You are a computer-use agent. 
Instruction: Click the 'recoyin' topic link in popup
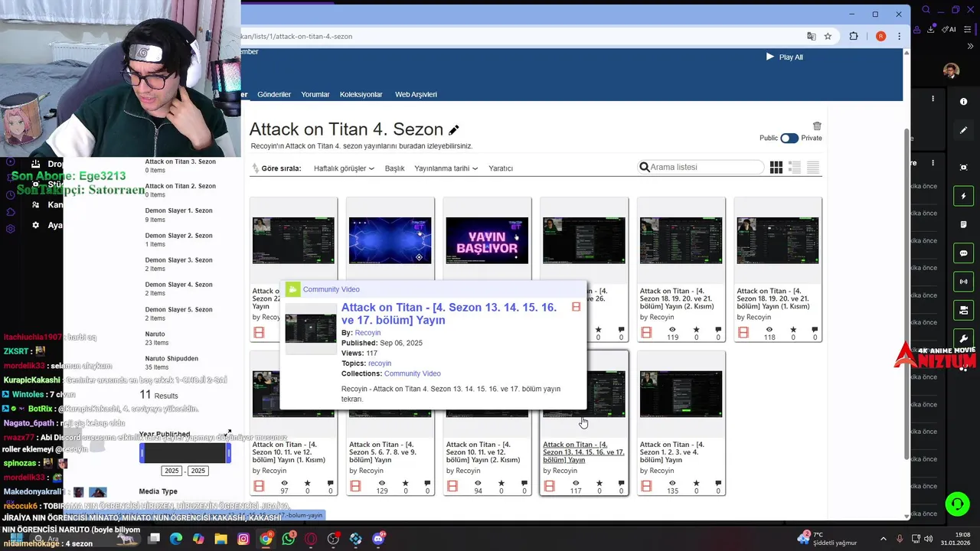[380, 364]
